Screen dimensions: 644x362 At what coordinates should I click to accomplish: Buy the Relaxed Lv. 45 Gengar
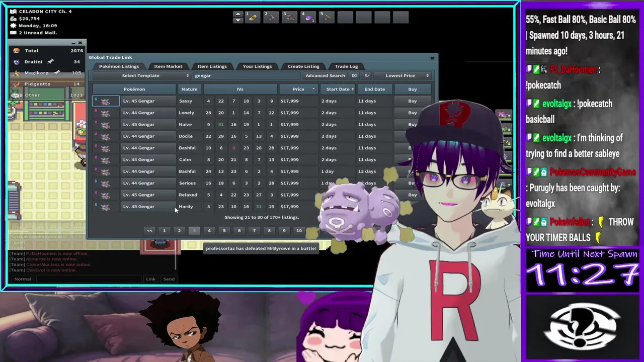(413, 195)
